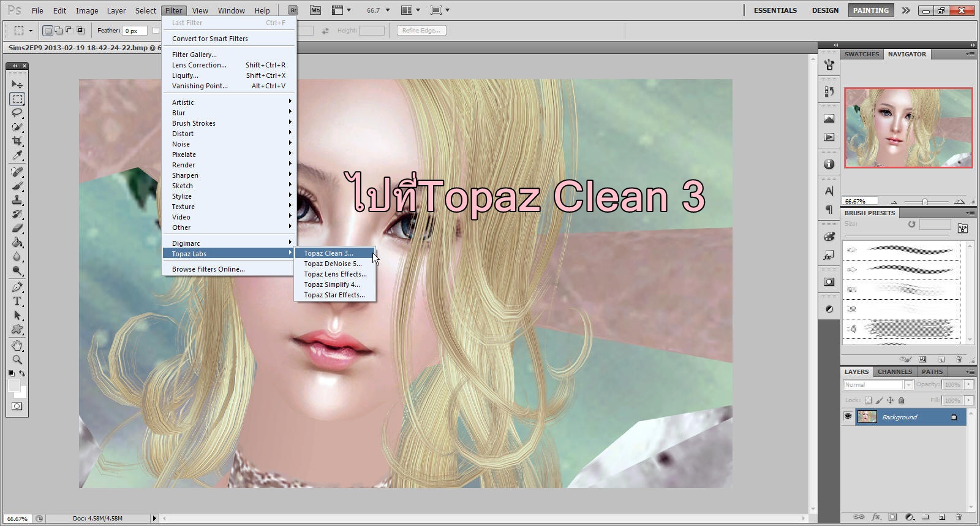Select the Crop tool
Image resolution: width=980 pixels, height=526 pixels.
click(17, 141)
